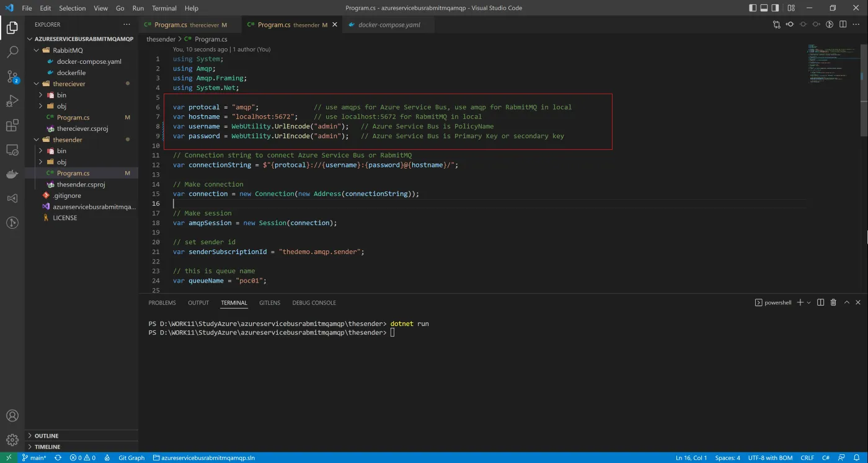
Task: Toggle the bottom panel visibility
Action: (x=764, y=8)
